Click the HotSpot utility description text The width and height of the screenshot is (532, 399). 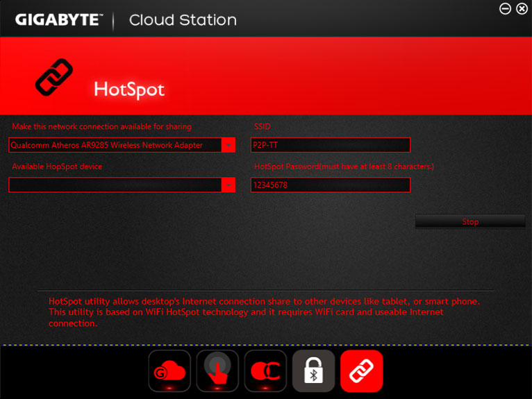point(265,312)
